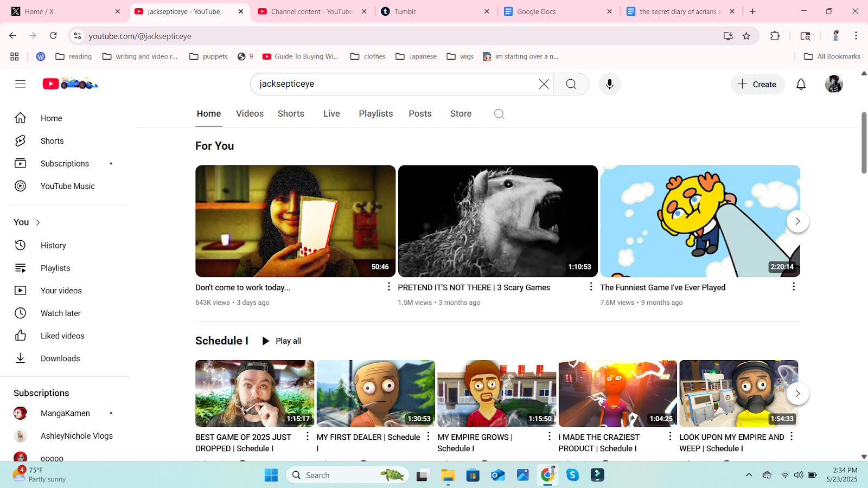Screen dimensions: 868x488
Task: Open the Japanese bookmarks folder
Action: (416, 56)
